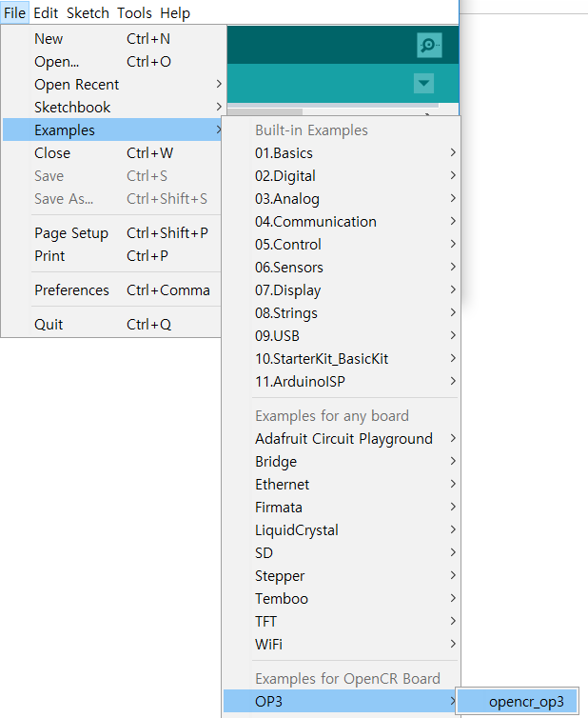Select the OP3 OpenCR examples entry
The width and height of the screenshot is (588, 718).
342,702
